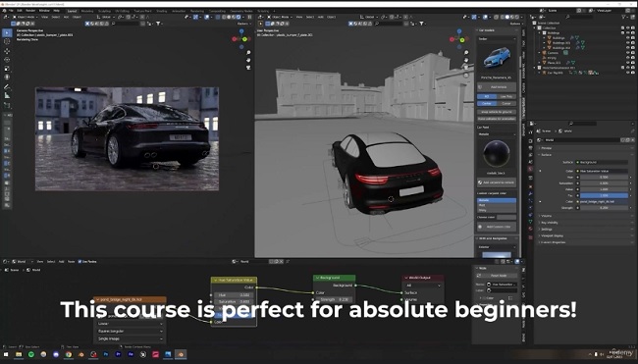Screen dimensions: 638x364
Task: Switch to the Animation workspace tab
Action: coord(179,11)
